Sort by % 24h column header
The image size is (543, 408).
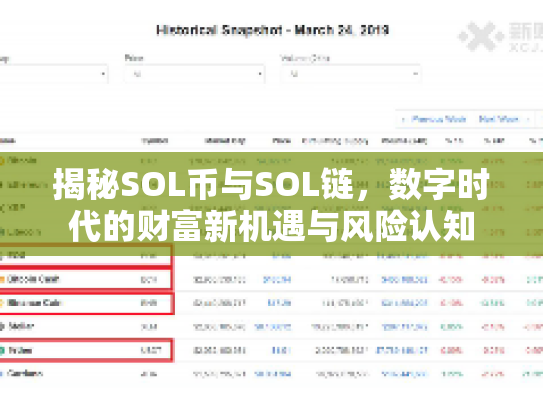coord(494,141)
